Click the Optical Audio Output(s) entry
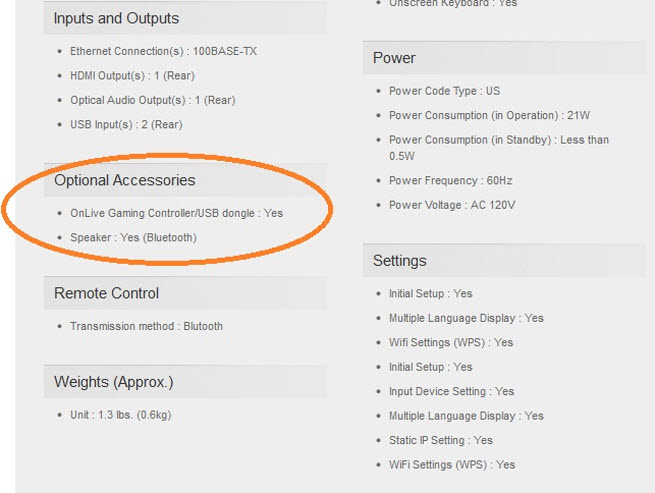Image resolution: width=655 pixels, height=493 pixels. pyautogui.click(x=152, y=100)
